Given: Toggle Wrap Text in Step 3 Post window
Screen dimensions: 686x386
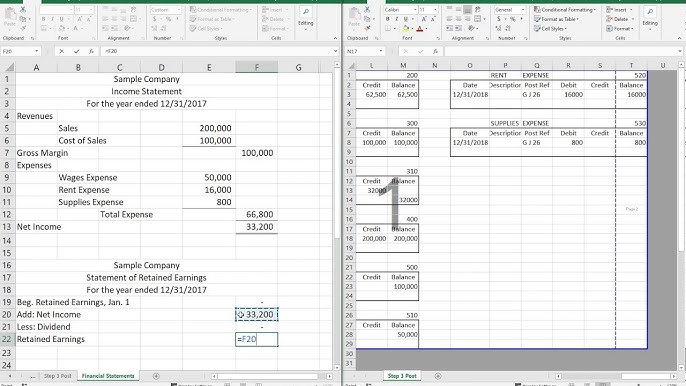Looking at the screenshot, I should (477, 9).
